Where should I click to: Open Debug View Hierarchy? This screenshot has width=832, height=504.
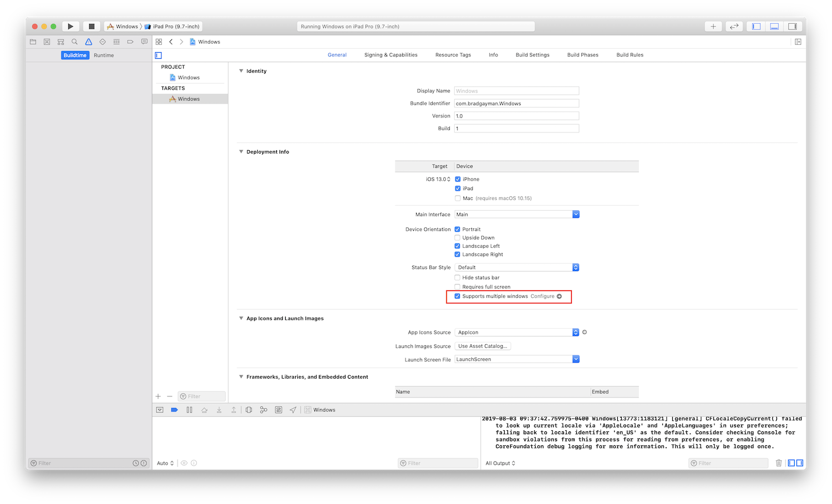coord(249,410)
